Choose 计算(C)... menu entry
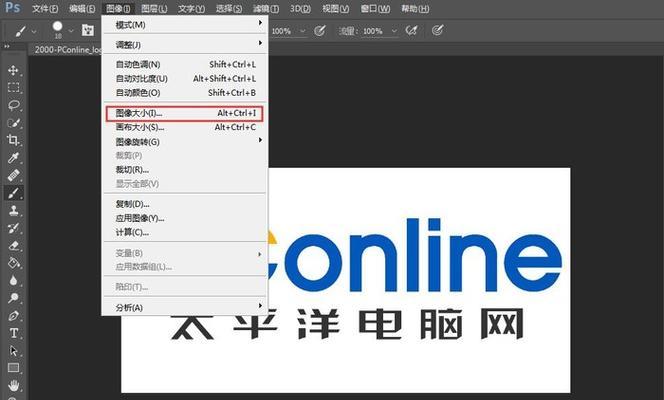 (185, 232)
